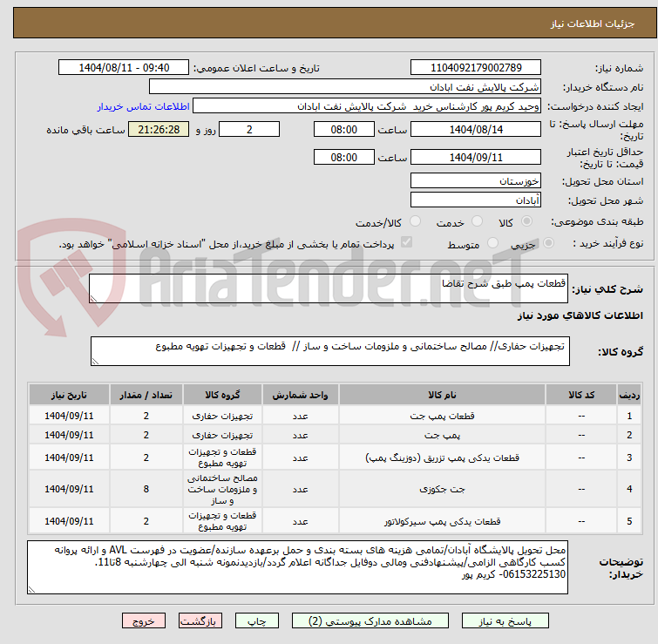This screenshot has height=644, width=658.
Task: Click the response deadline time field 08:00
Action: coord(344,129)
